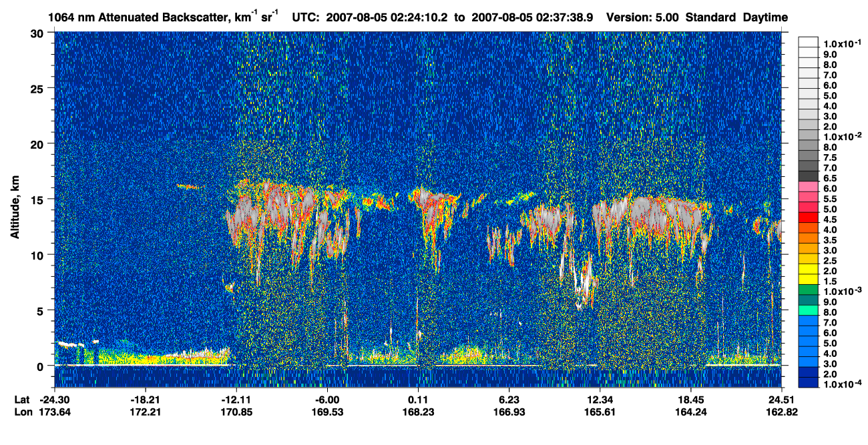The width and height of the screenshot is (868, 445).
Task: Click latitude value '12.34'
Action: coord(600,400)
